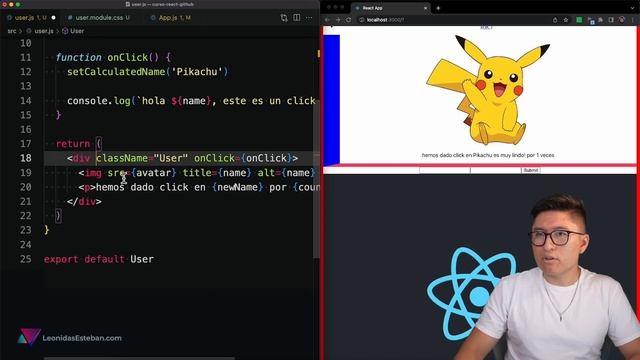Image resolution: width=640 pixels, height=360 pixels.
Task: Split the editor to the right
Action: 297,18
